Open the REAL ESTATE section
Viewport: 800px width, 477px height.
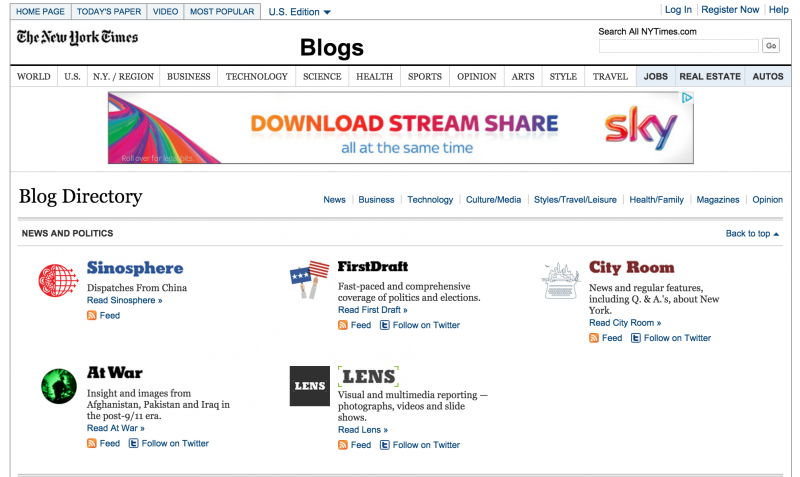pyautogui.click(x=710, y=77)
